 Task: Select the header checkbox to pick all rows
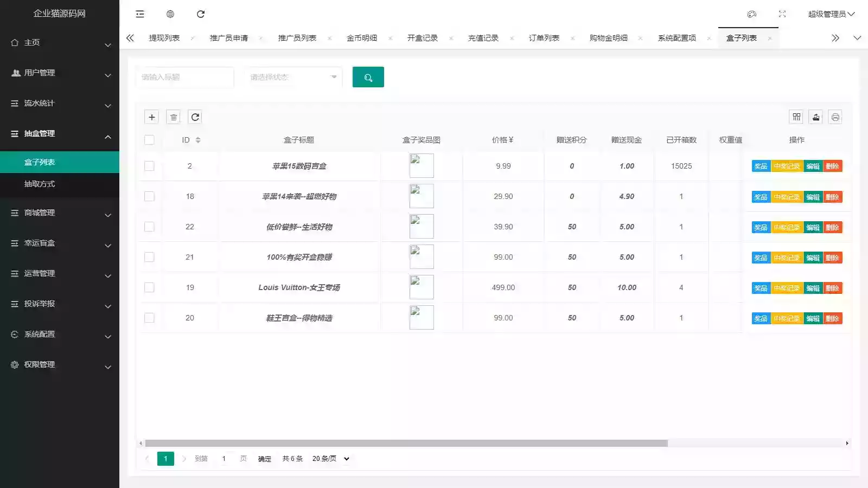149,139
